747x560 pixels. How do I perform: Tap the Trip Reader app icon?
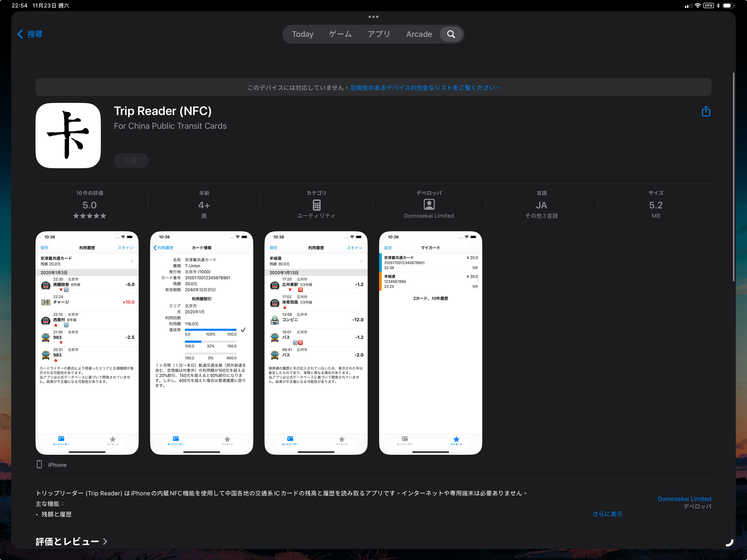tap(68, 135)
